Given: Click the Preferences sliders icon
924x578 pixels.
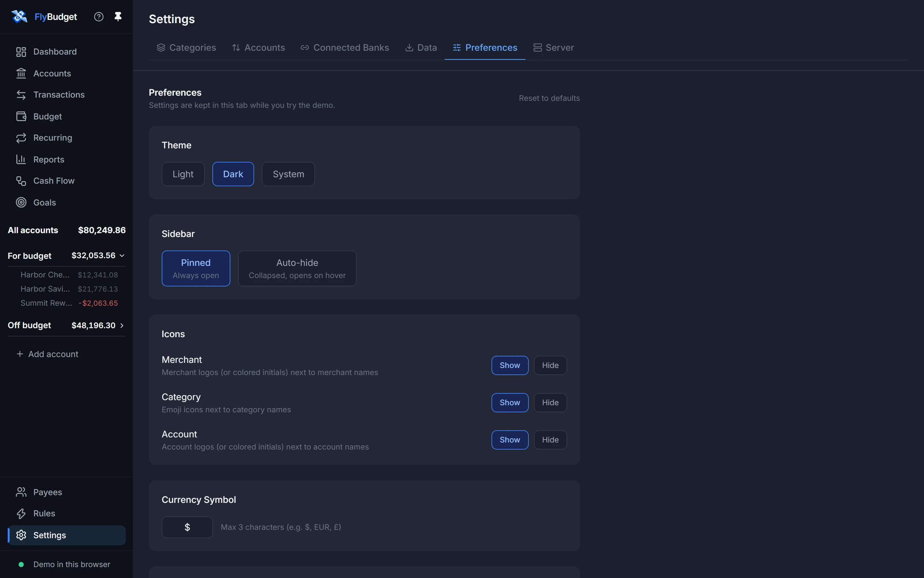Looking at the screenshot, I should 457,48.
